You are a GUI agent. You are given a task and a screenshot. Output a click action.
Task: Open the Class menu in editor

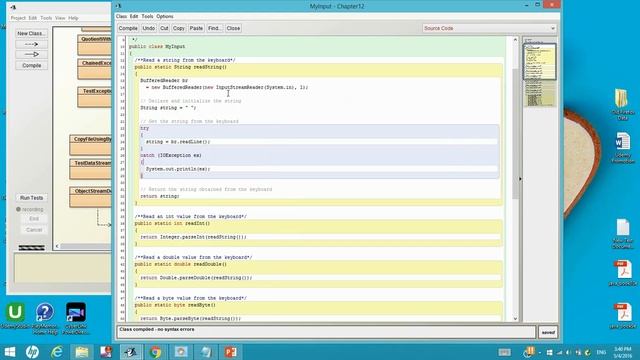121,16
